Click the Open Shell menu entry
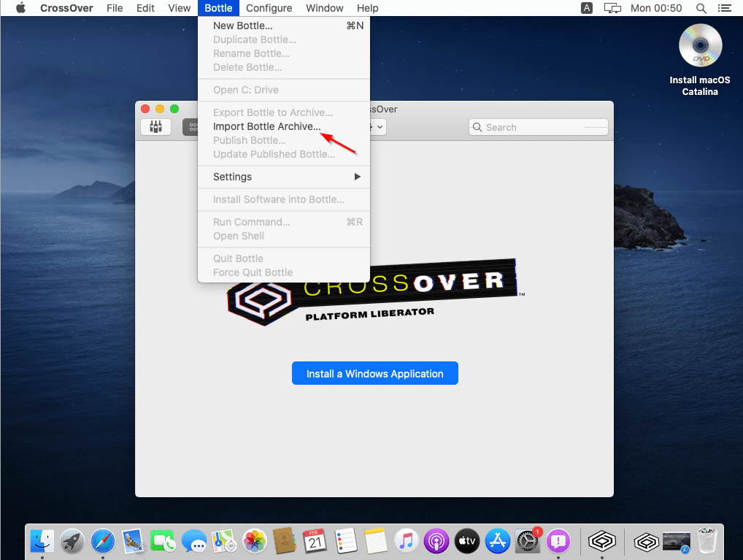This screenshot has width=743, height=560. [284, 236]
